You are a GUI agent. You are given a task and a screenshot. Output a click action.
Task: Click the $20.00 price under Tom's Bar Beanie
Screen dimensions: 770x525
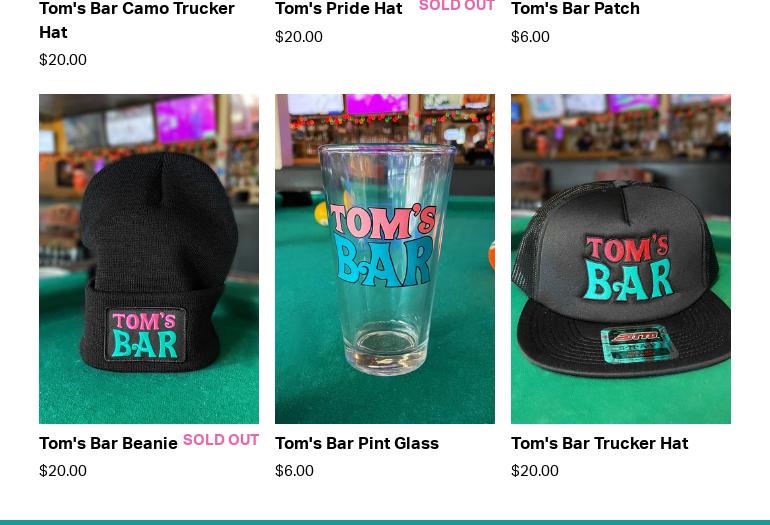pos(63,470)
